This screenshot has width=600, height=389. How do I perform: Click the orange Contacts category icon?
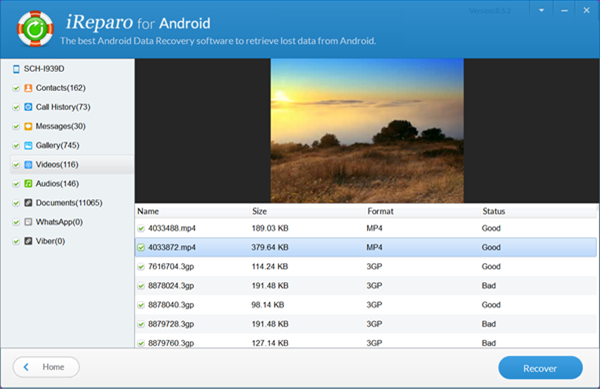28,88
